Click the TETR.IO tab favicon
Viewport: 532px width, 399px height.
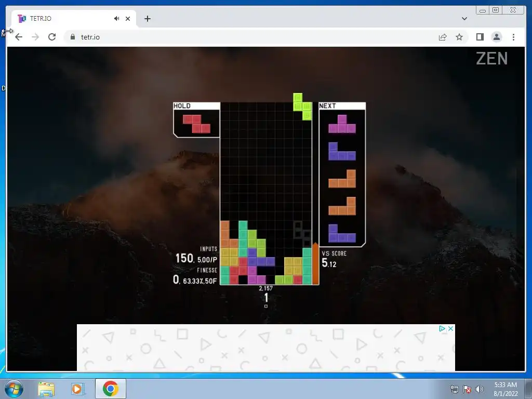22,19
